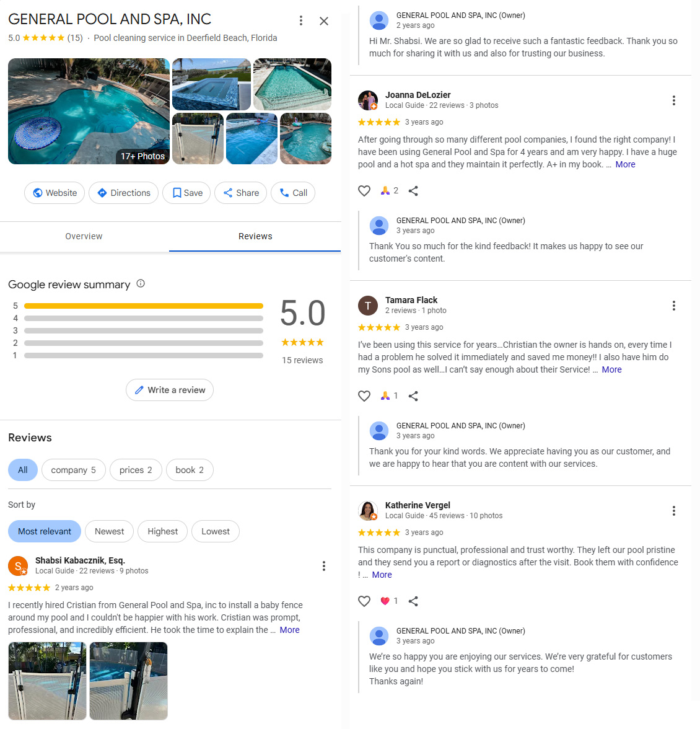
Task: Open options menu for Tamara Flack's review
Action: 673,306
